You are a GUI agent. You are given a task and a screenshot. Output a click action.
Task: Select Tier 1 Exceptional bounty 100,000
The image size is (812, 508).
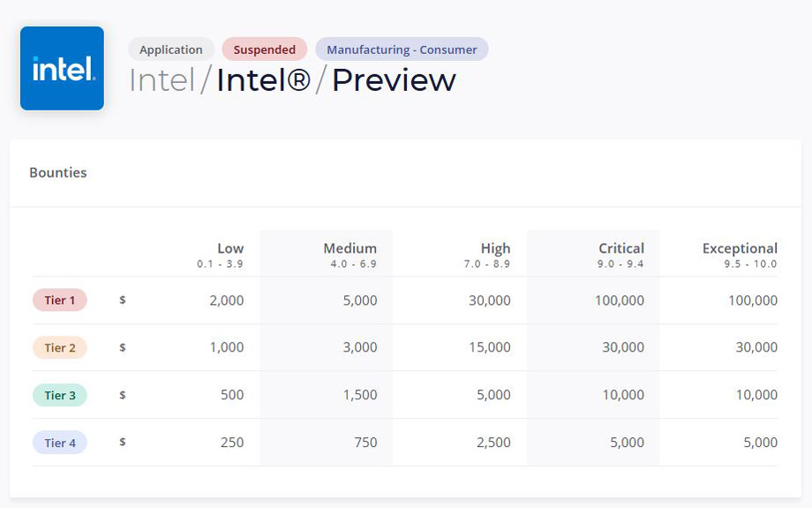point(753,300)
